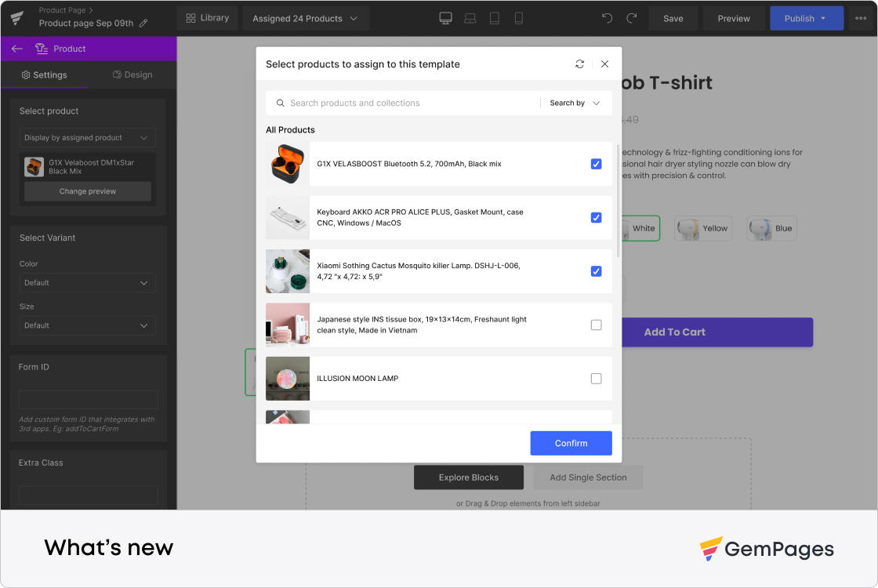The height and width of the screenshot is (588, 878).
Task: Save the product page
Action: (x=673, y=19)
